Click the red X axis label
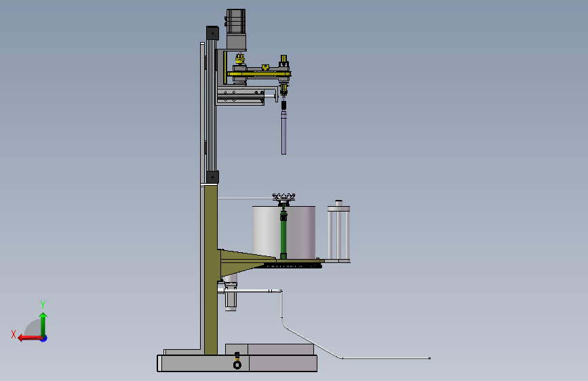588x381 pixels. [x=14, y=334]
